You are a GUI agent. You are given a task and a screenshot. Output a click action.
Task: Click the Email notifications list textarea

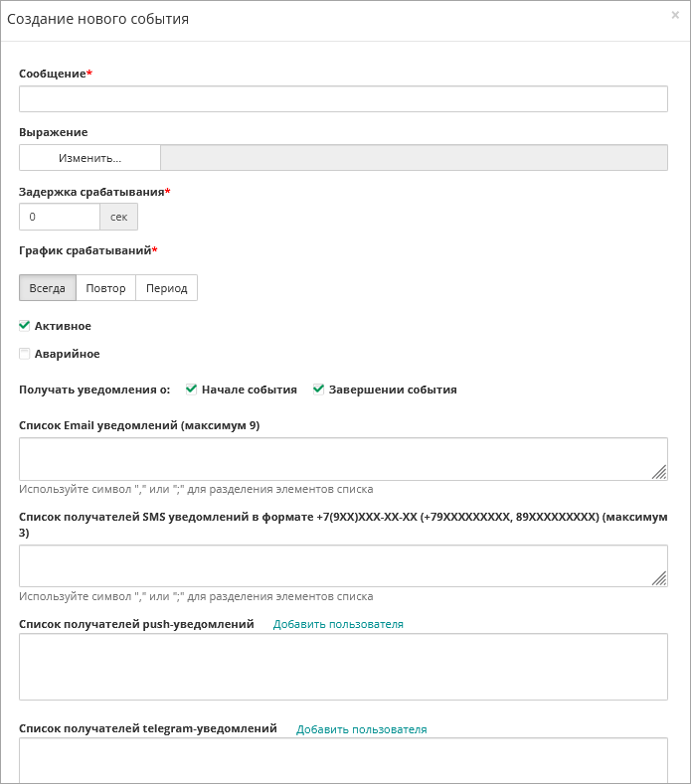(x=338, y=459)
